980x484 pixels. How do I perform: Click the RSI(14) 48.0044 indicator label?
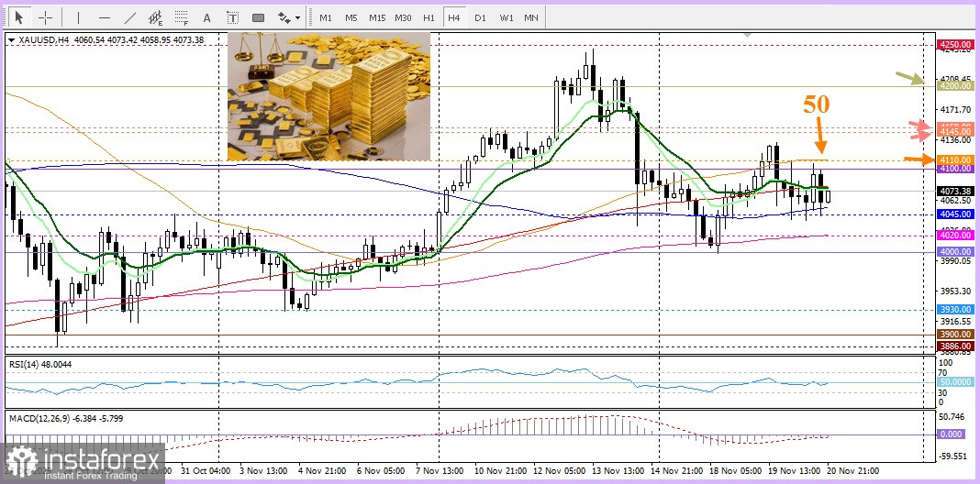(x=40, y=363)
